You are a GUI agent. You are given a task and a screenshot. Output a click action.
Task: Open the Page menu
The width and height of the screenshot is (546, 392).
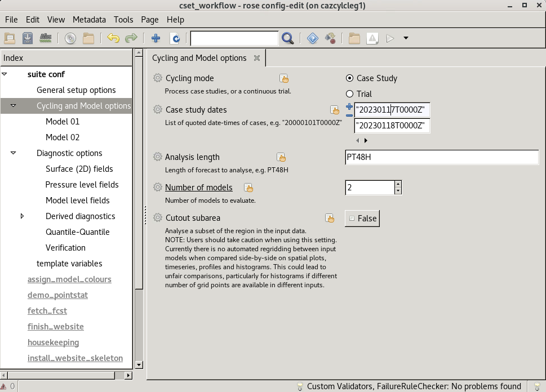[150, 20]
